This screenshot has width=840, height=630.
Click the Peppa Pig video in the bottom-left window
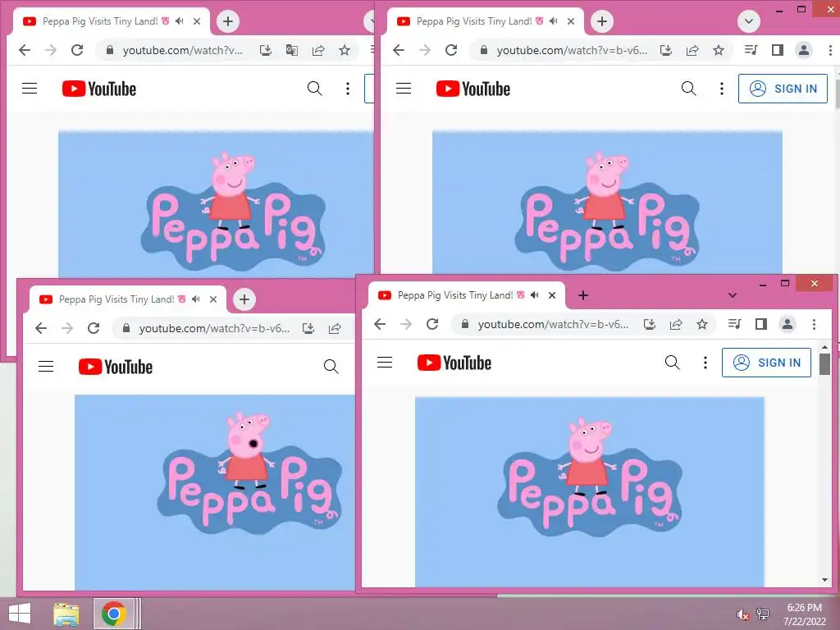coord(214,492)
